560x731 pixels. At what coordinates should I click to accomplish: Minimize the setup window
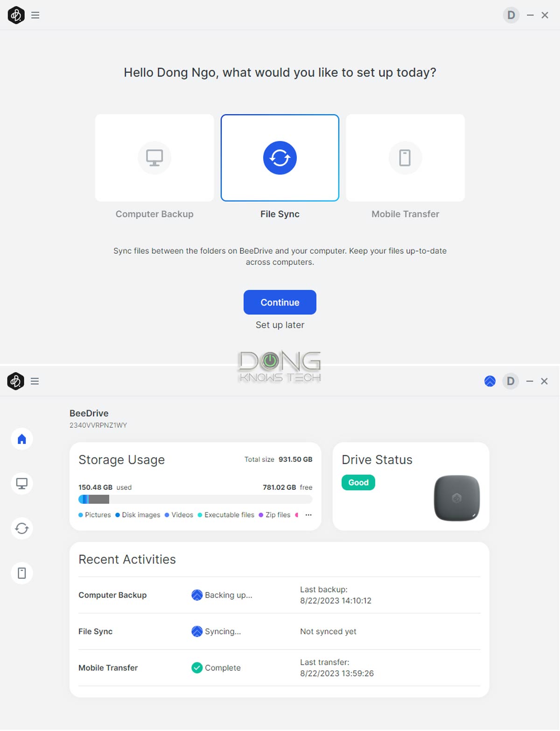coord(530,15)
